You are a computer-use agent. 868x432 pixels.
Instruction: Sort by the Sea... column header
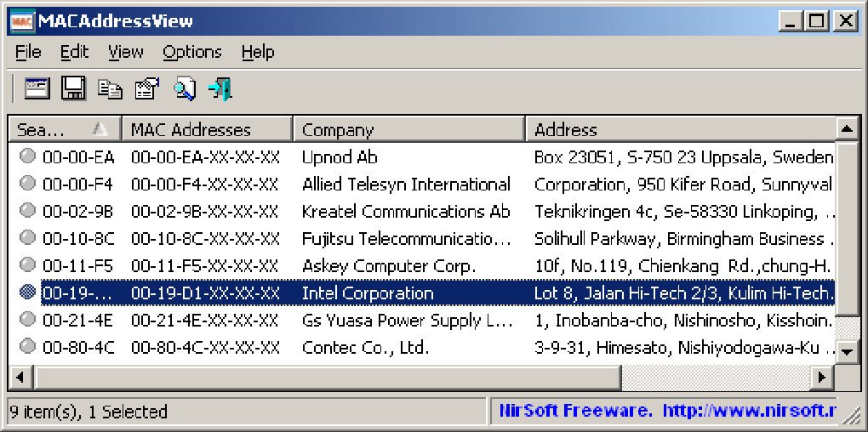[x=66, y=129]
